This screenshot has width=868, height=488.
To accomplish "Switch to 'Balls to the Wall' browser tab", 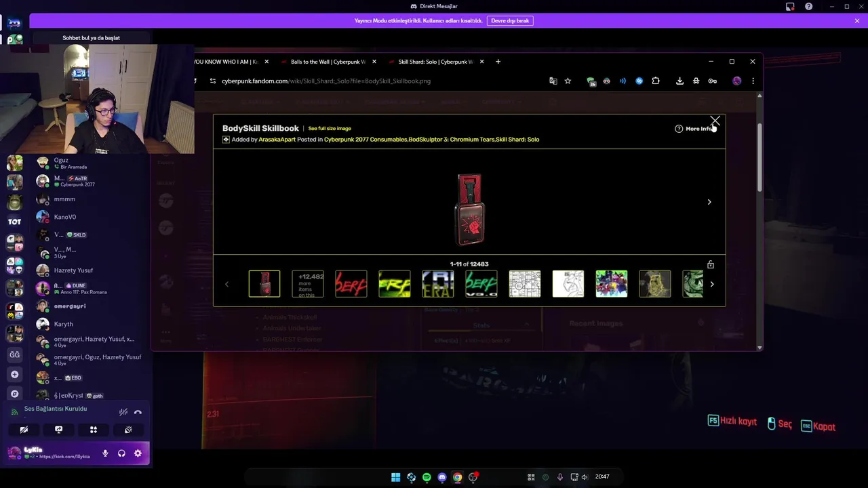I will point(328,62).
